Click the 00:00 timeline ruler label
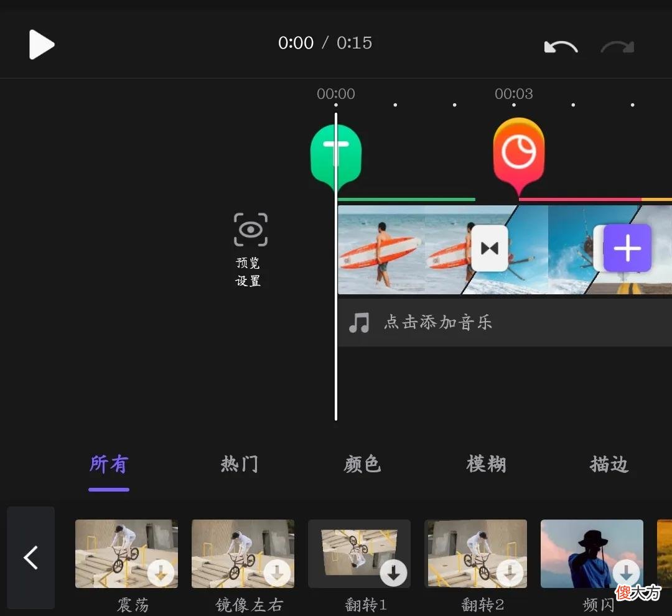 [336, 93]
